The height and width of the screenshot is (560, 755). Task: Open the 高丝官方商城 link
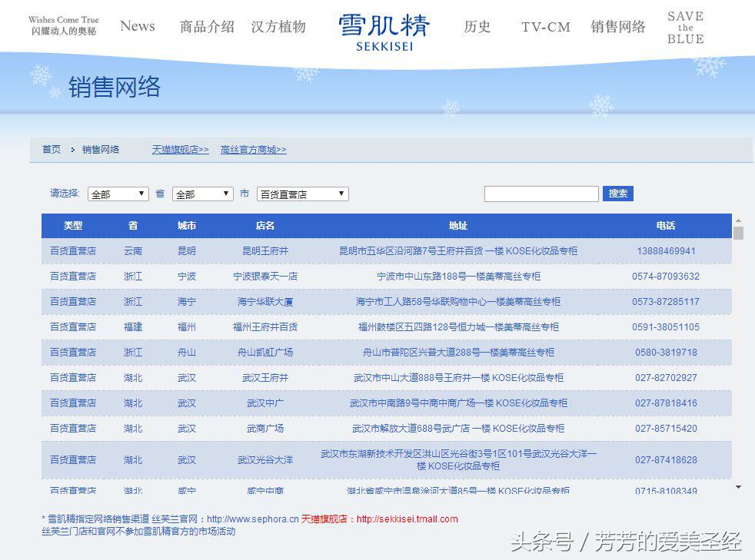pyautogui.click(x=253, y=149)
